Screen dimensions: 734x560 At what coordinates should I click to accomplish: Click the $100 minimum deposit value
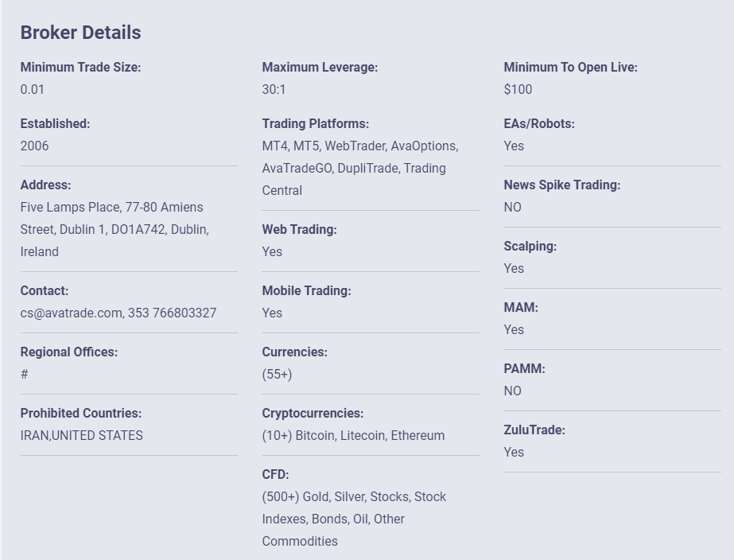coord(518,89)
